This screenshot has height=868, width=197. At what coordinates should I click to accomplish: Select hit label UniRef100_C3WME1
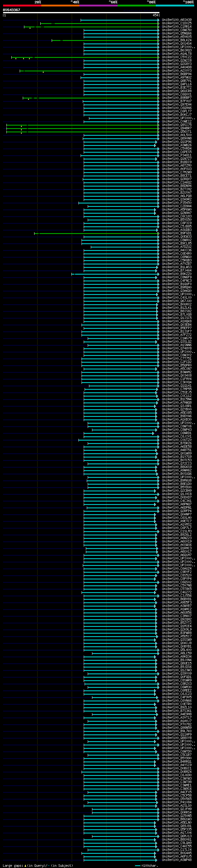177,785
